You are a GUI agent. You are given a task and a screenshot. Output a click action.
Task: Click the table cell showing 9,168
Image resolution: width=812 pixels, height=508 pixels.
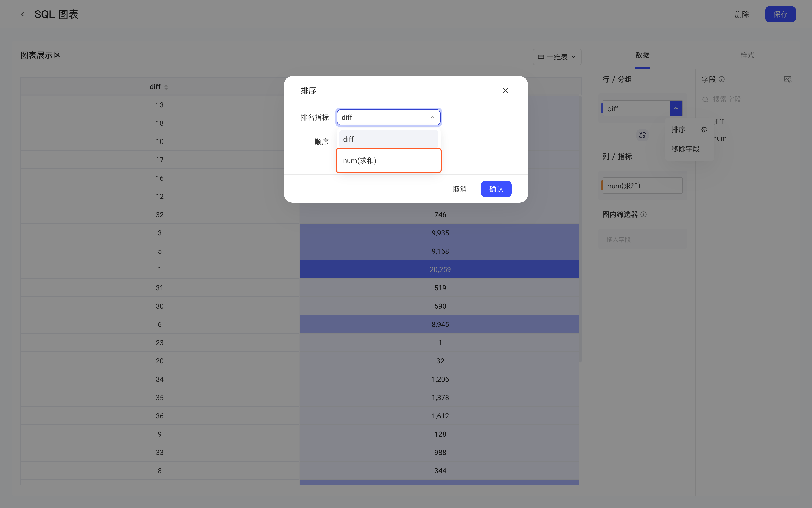439,251
